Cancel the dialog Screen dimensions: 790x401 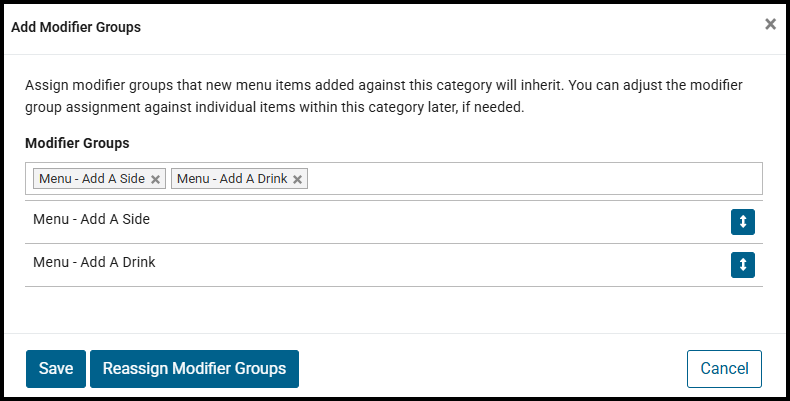pyautogui.click(x=724, y=368)
